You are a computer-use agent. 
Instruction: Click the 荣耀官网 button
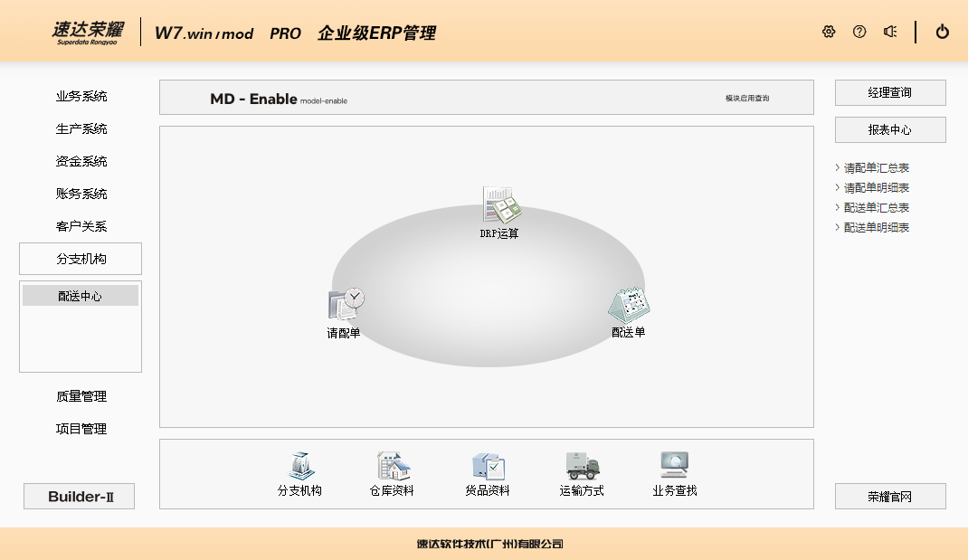(890, 497)
